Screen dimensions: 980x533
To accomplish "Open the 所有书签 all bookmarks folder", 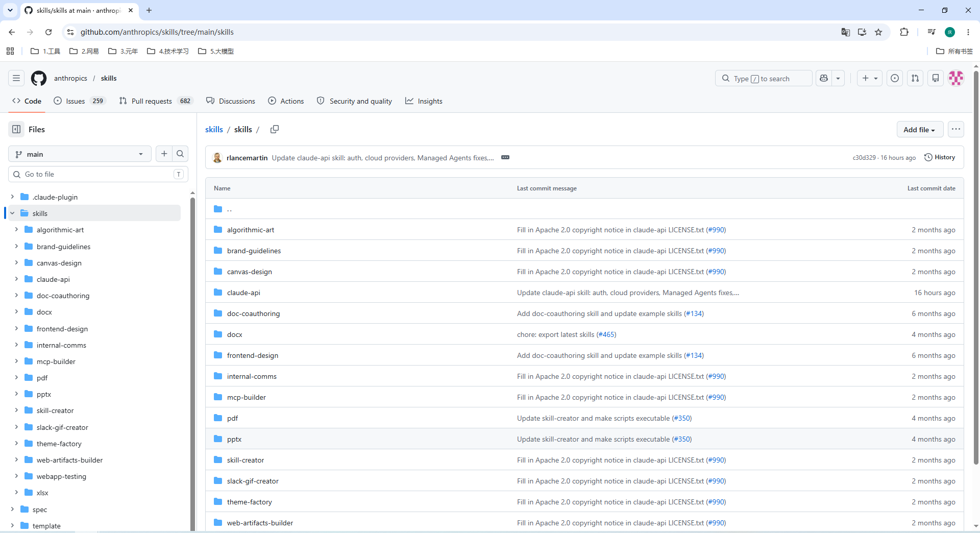I will (x=954, y=51).
